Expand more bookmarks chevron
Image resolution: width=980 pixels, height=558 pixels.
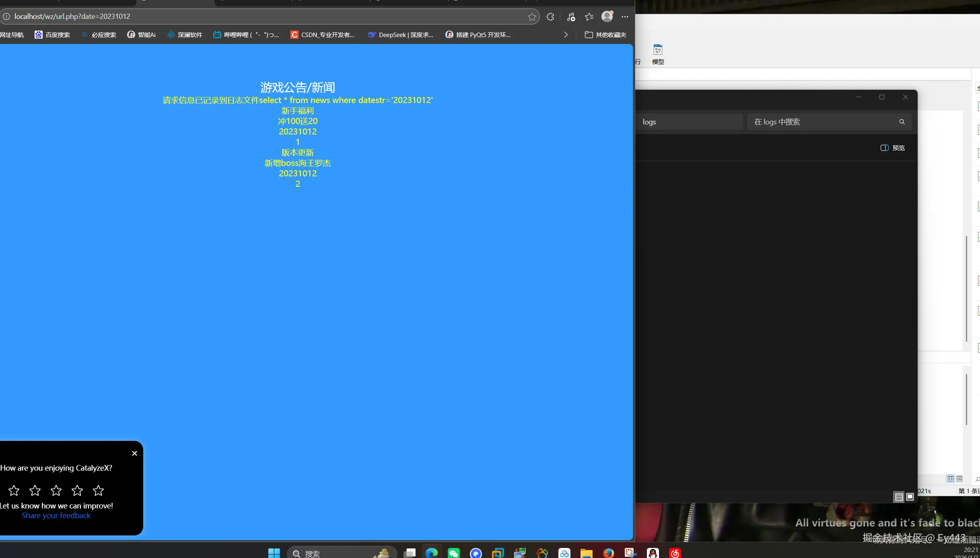[x=566, y=35]
